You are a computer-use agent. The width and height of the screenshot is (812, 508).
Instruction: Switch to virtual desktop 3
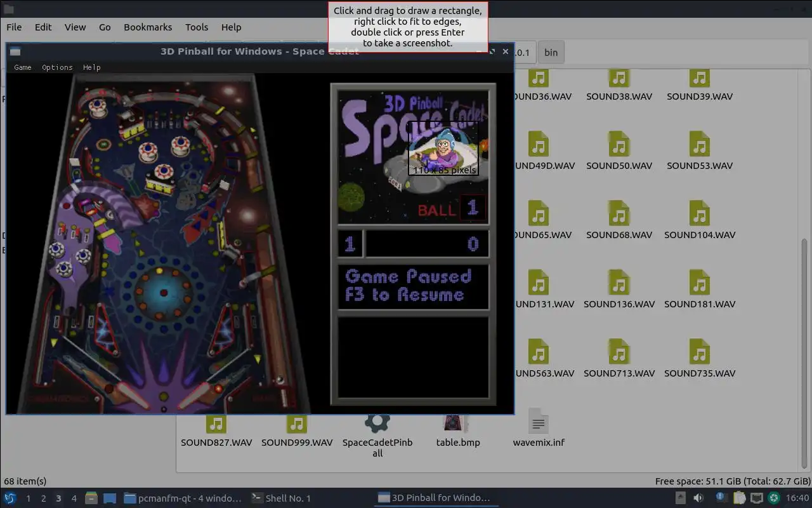click(x=58, y=498)
